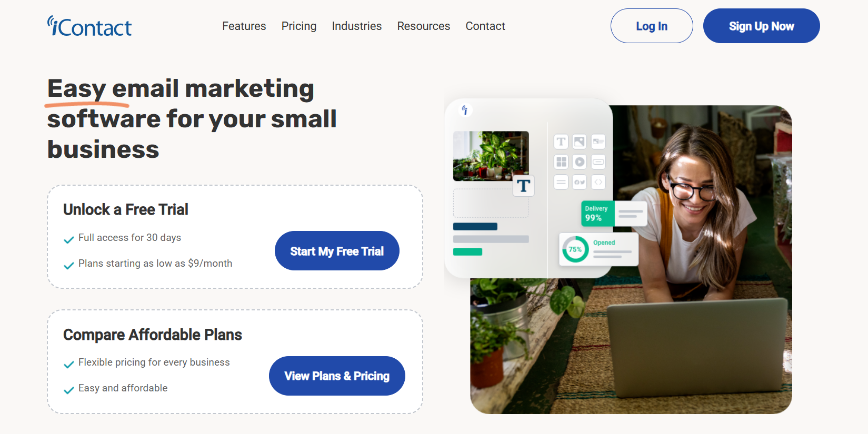Open the Resources menu
This screenshot has width=868, height=434.
424,26
